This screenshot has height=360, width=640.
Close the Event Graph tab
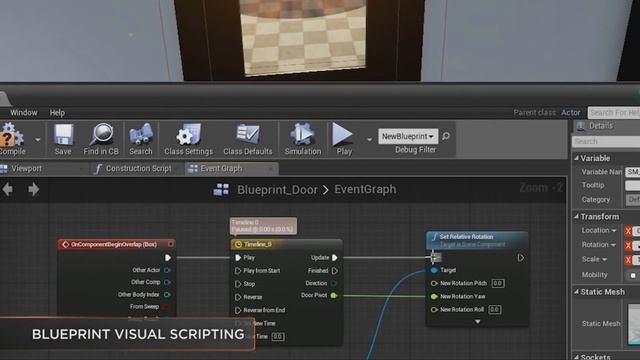271,169
